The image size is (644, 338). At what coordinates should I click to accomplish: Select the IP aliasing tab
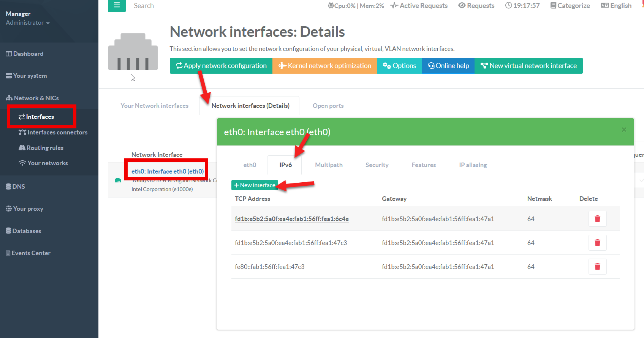pos(473,165)
